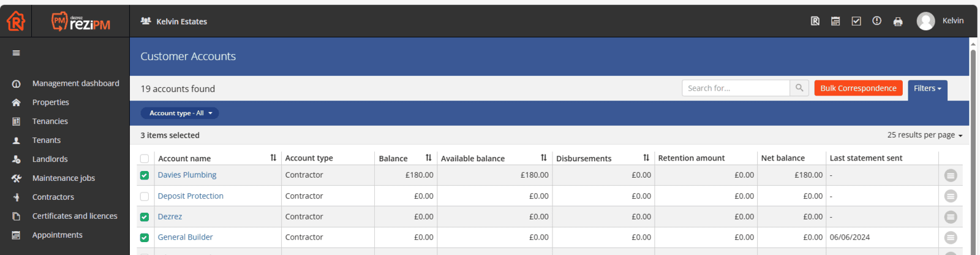Toggle the select-all header checkbox

pyautogui.click(x=145, y=159)
